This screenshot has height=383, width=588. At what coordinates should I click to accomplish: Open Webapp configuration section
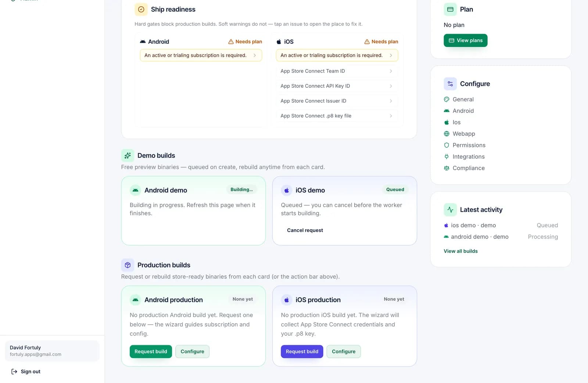click(x=464, y=134)
